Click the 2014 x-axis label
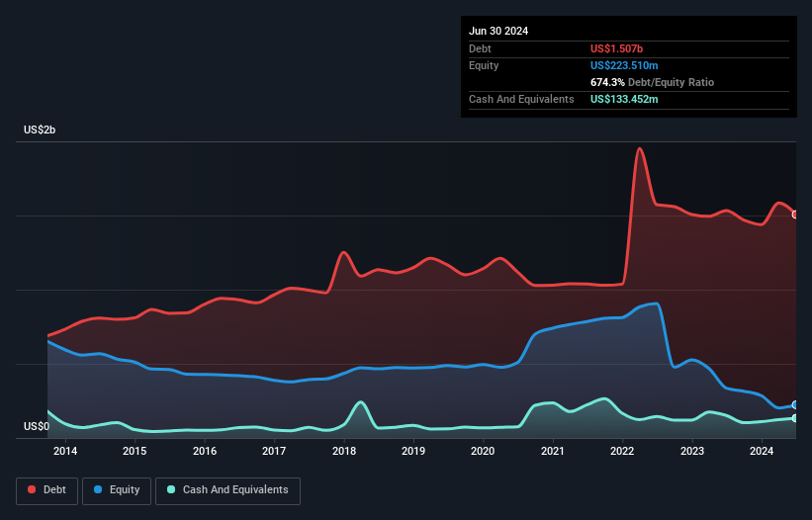This screenshot has width=812, height=520. click(65, 451)
